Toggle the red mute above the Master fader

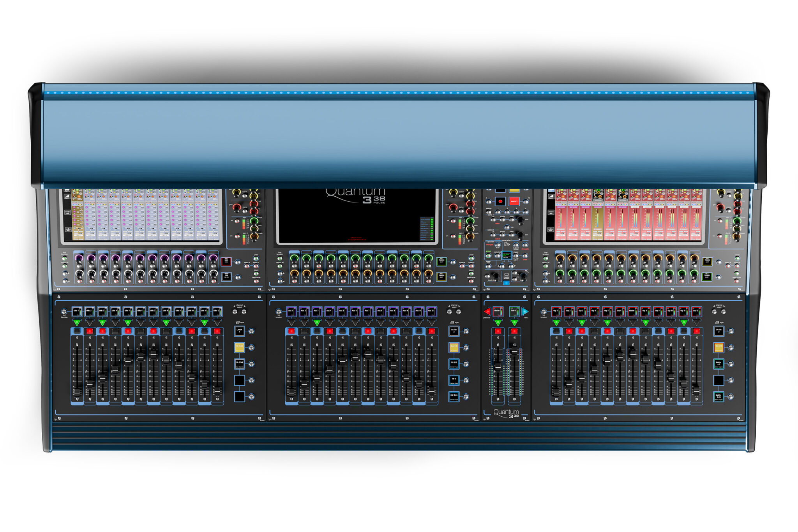point(498,331)
